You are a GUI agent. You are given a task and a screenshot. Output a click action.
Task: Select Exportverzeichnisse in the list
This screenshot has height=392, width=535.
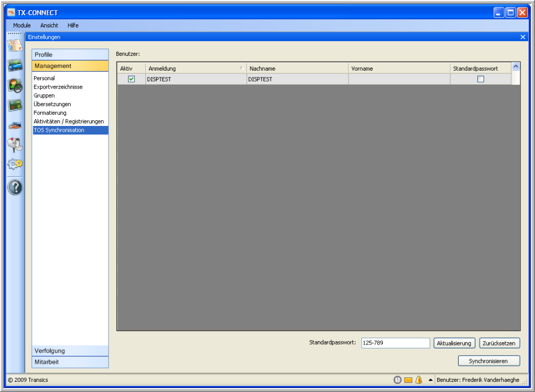click(x=70, y=87)
